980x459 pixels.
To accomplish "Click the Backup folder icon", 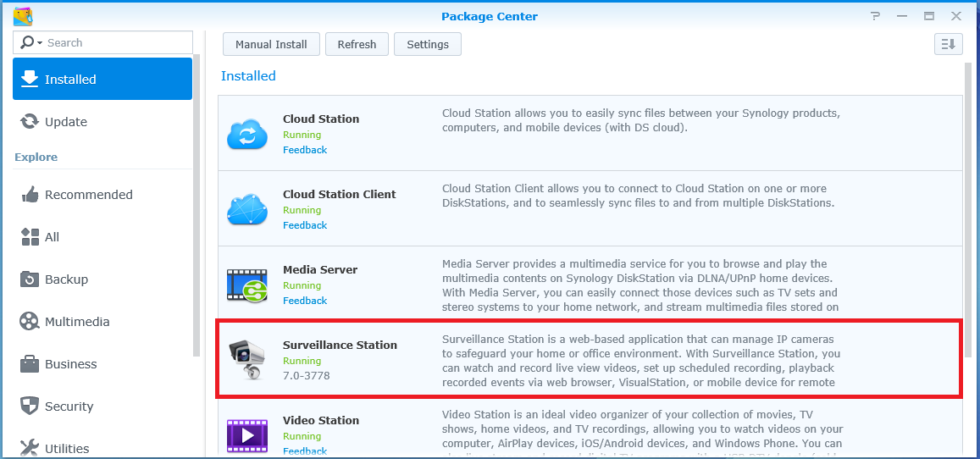I will [30, 279].
